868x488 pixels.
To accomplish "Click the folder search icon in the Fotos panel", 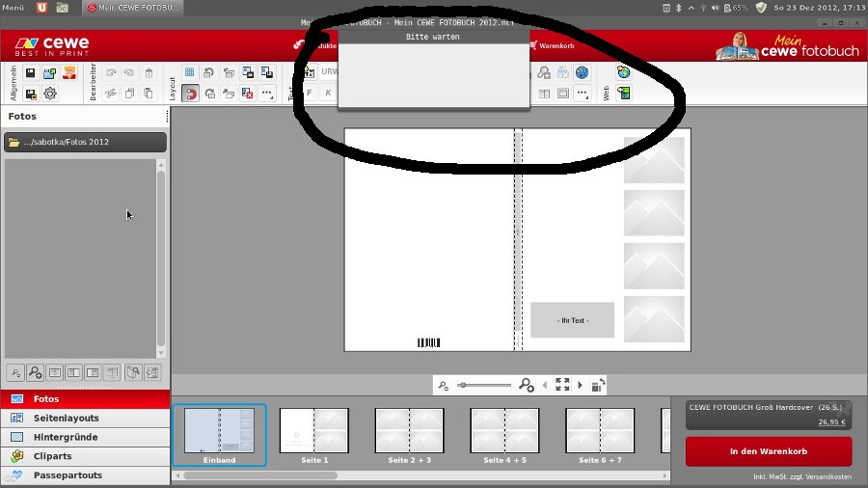I will pyautogui.click(x=133, y=373).
